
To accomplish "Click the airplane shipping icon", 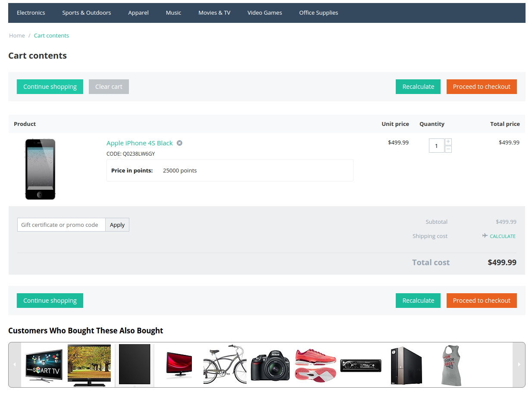I will [485, 236].
